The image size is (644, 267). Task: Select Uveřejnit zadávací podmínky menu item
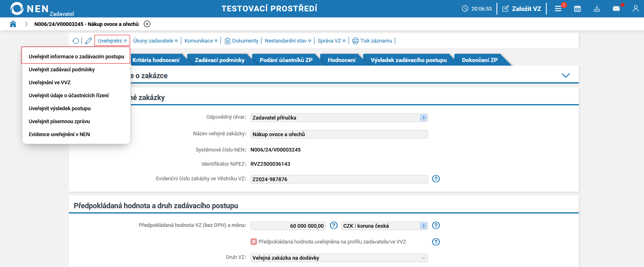coord(62,70)
